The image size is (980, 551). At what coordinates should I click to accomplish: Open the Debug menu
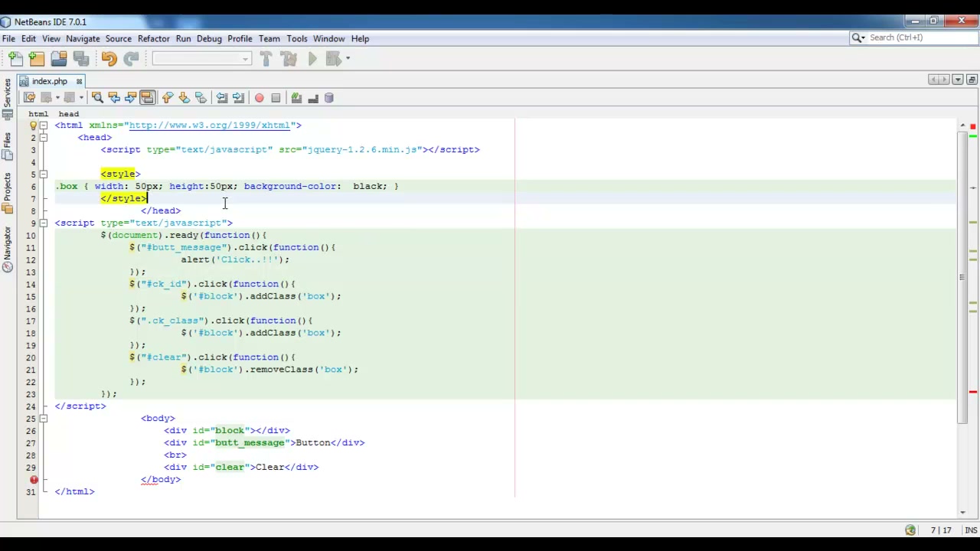(x=209, y=38)
